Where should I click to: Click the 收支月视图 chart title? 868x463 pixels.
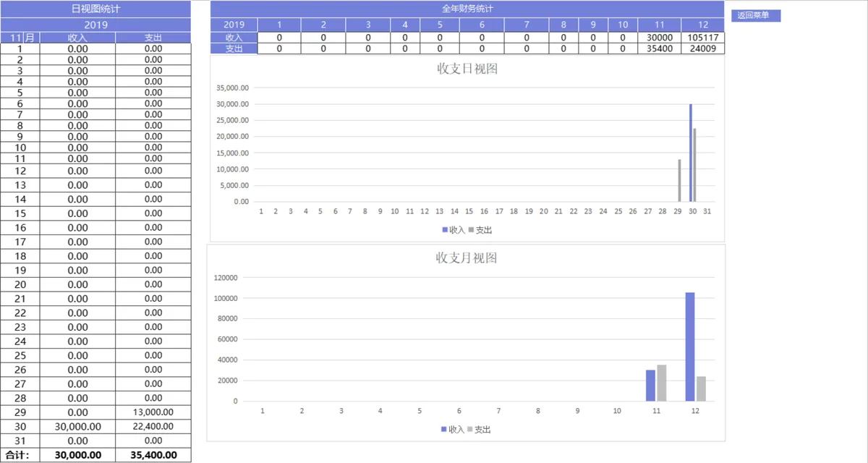click(467, 258)
